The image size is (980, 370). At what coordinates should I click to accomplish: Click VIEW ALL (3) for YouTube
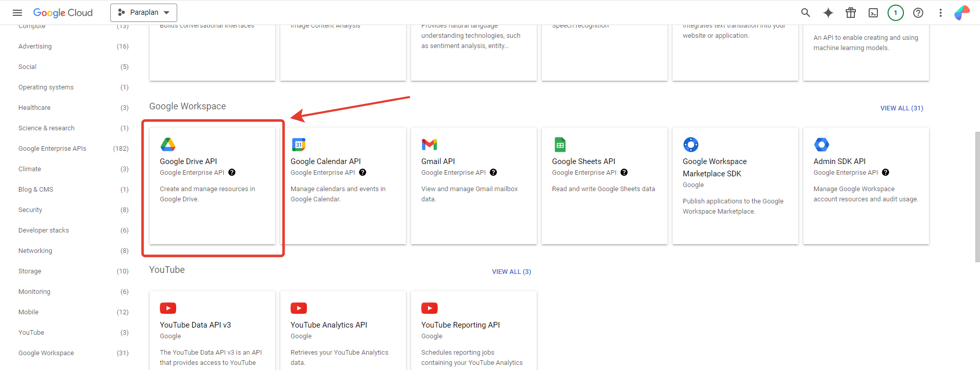point(511,272)
